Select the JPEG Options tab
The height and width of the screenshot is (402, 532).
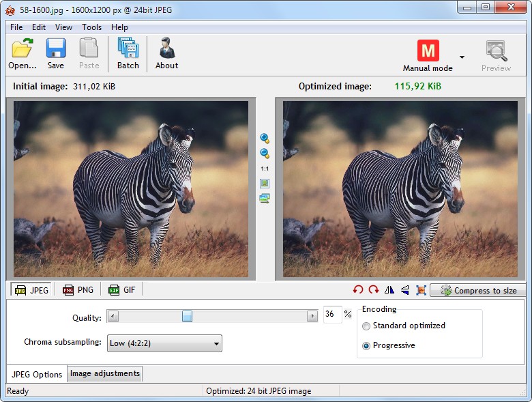pyautogui.click(x=37, y=374)
